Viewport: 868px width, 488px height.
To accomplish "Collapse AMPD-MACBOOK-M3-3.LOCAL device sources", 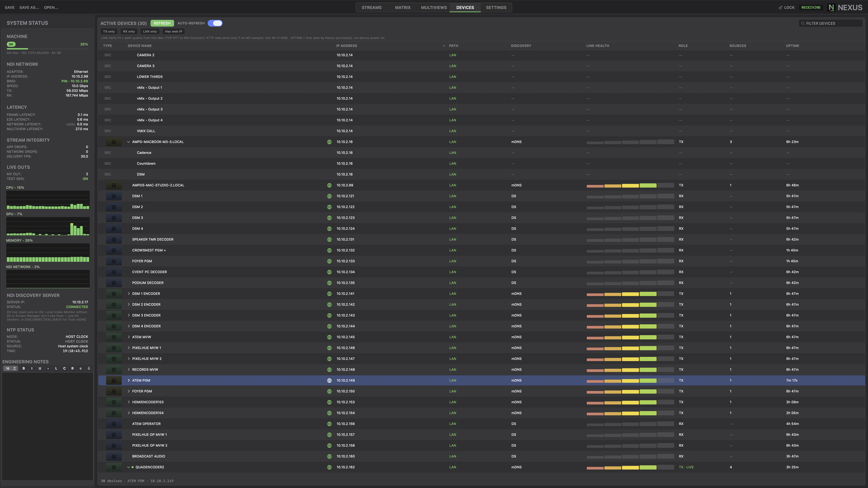I will tap(128, 142).
